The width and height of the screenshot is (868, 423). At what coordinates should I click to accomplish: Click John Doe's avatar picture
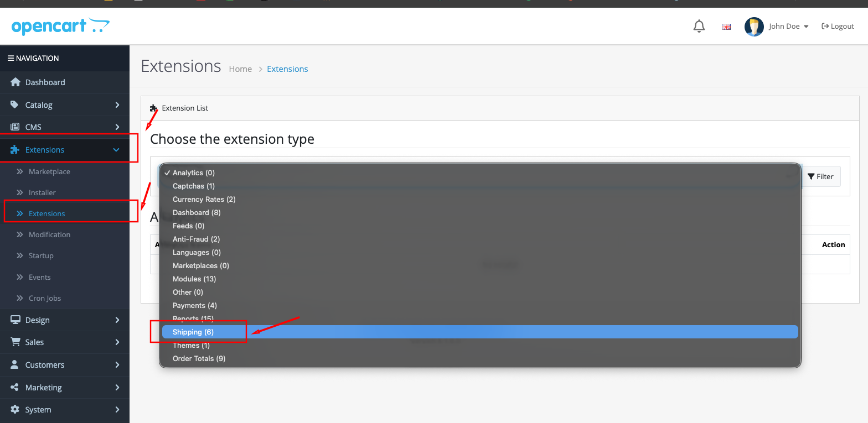pos(754,27)
